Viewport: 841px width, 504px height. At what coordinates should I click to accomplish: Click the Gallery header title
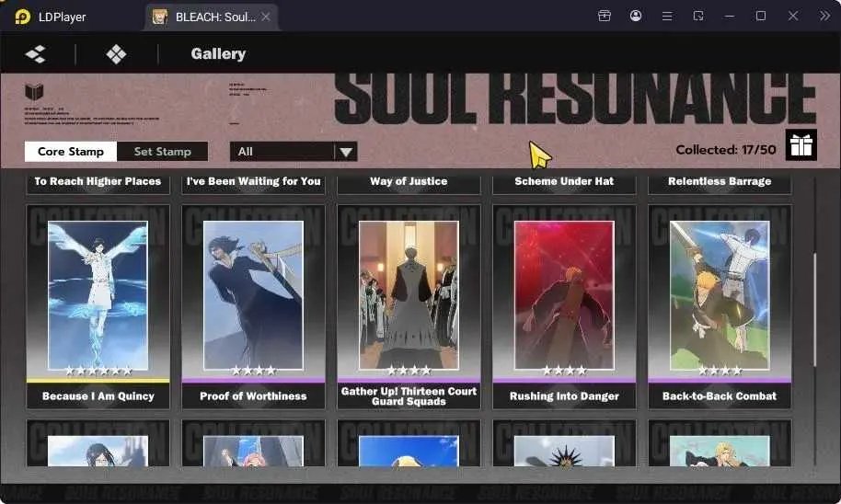point(218,53)
